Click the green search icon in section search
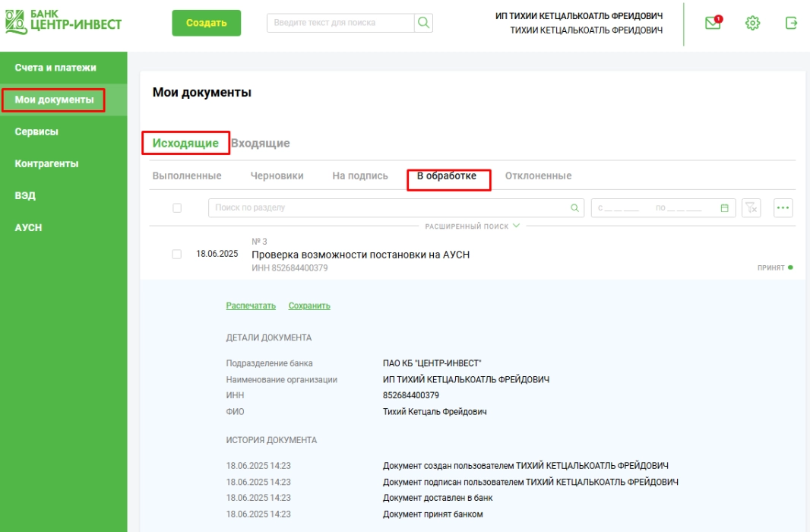 pos(574,207)
